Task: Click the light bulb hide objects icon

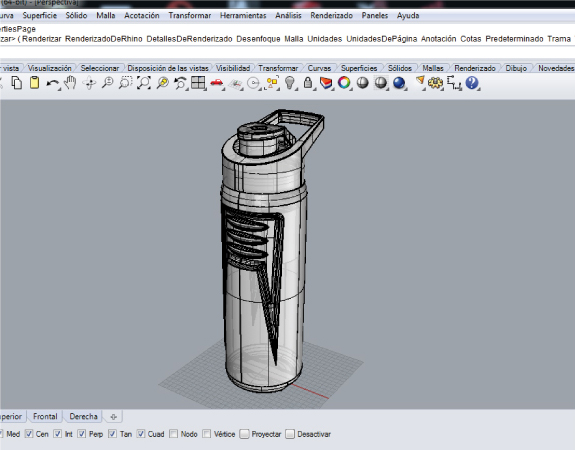Action: point(290,83)
